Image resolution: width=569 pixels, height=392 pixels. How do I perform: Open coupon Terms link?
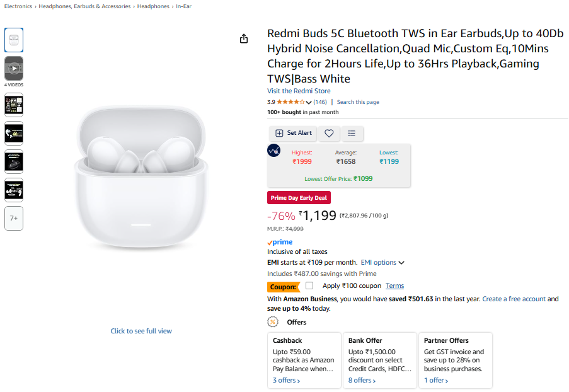[394, 285]
